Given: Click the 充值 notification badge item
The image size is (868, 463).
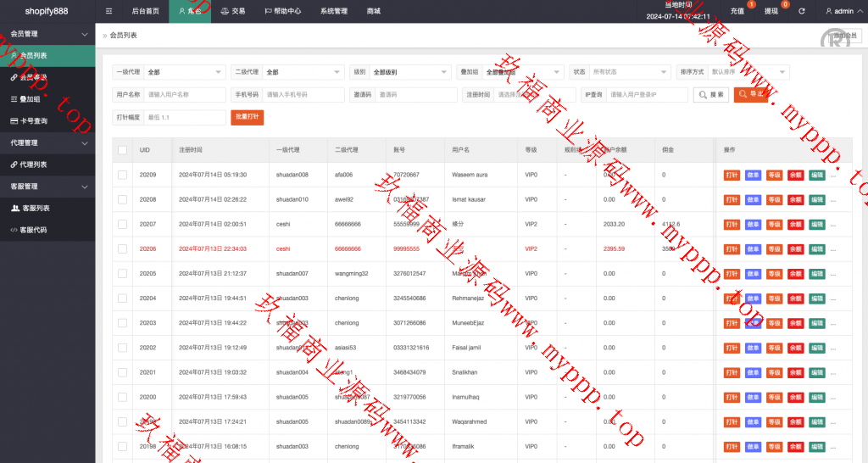Looking at the screenshot, I should point(738,11).
